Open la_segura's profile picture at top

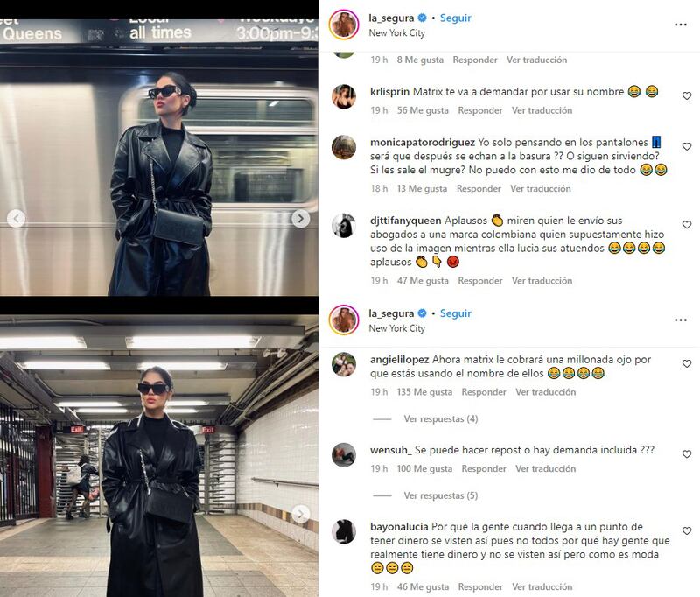pyautogui.click(x=344, y=25)
